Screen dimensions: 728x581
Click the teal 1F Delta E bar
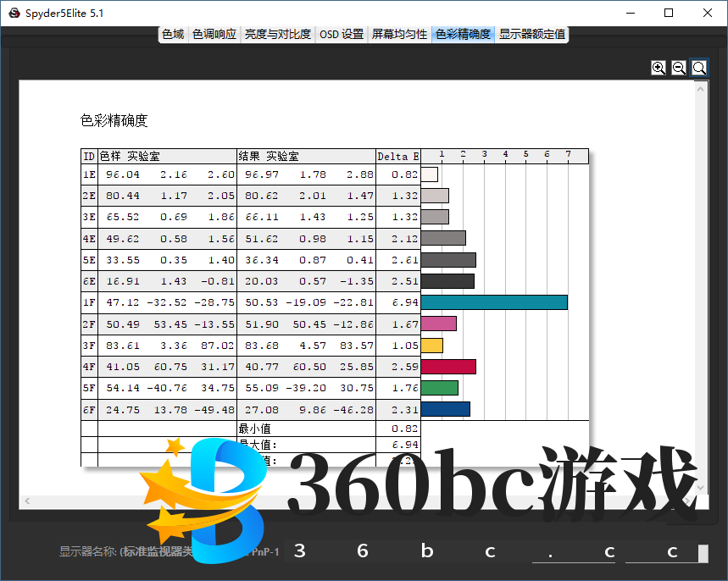493,302
